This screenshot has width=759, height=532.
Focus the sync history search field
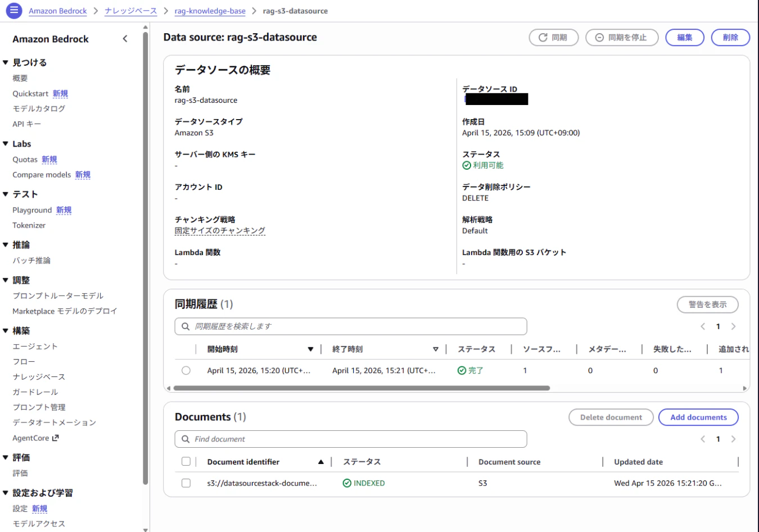click(x=351, y=326)
